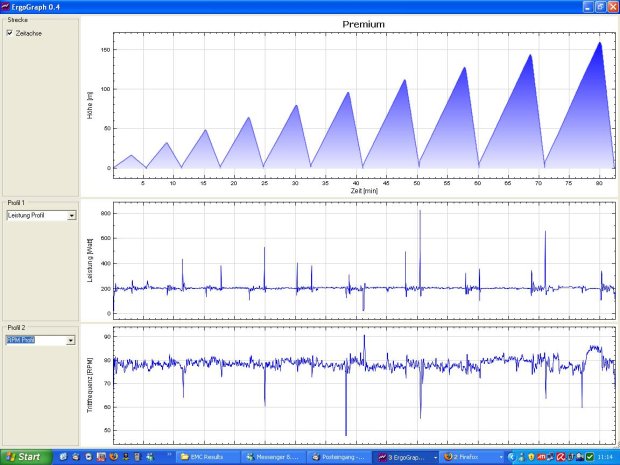Switch to the EMC Results taskbar window
Screen dimensions: 620x465
209,457
